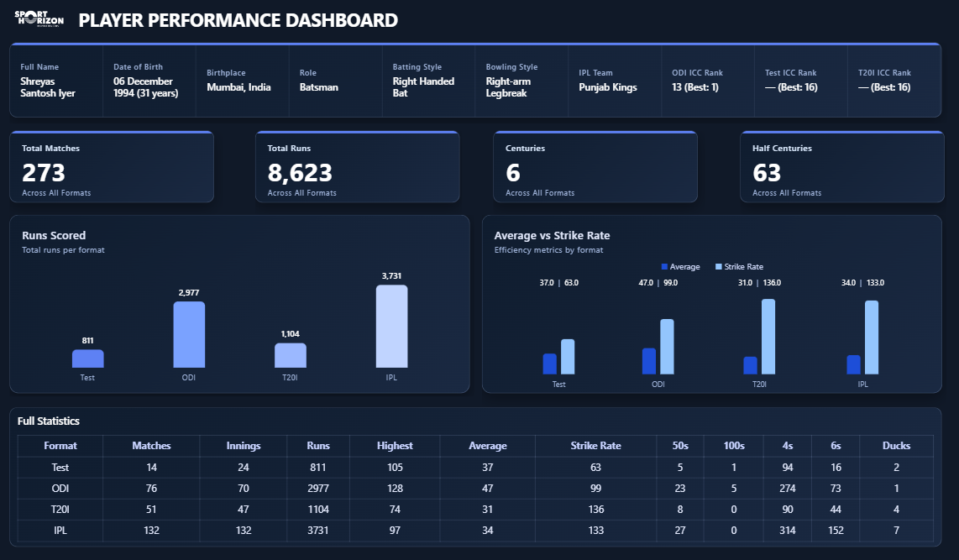Click the Innings column header
Viewport: 959px width, 560px height.
tap(244, 446)
